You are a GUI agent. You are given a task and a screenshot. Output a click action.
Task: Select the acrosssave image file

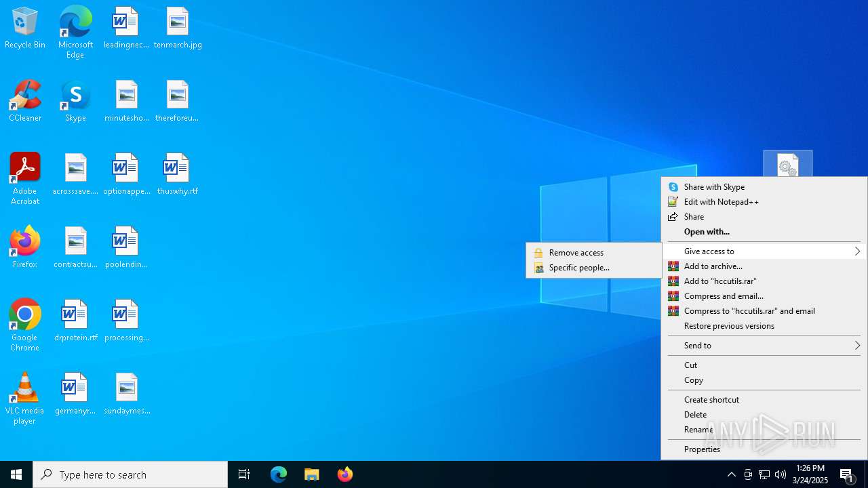click(75, 174)
